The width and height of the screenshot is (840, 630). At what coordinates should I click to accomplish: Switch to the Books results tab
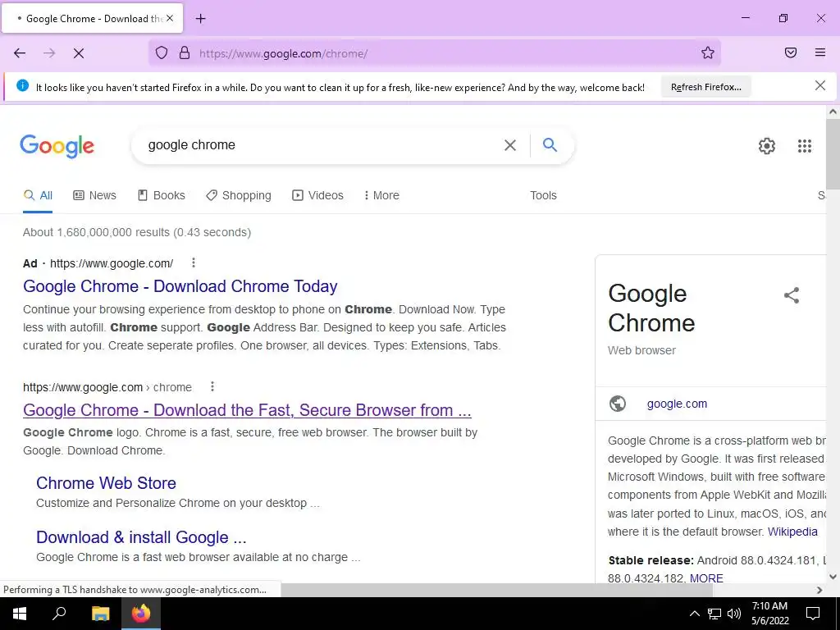162,195
